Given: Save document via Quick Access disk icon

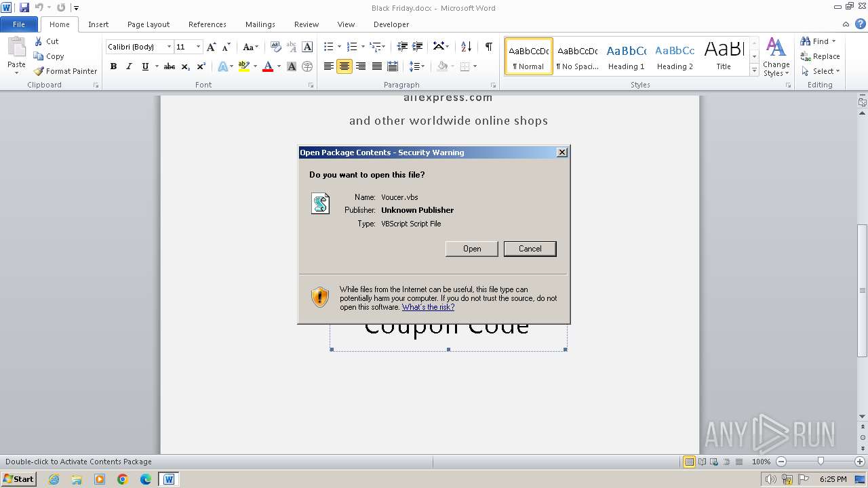Looking at the screenshot, I should (24, 7).
